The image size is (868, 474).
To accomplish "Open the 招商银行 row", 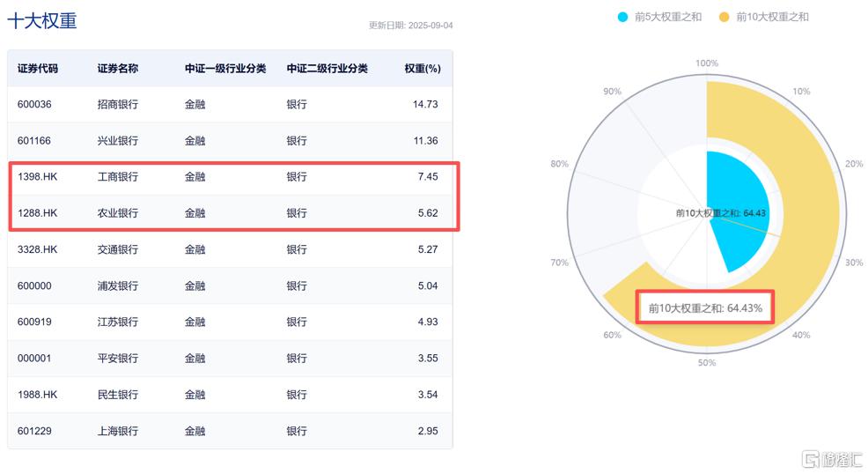I will (231, 104).
